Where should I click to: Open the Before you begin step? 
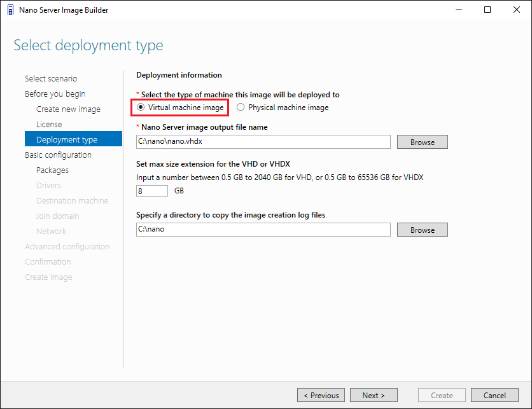55,94
